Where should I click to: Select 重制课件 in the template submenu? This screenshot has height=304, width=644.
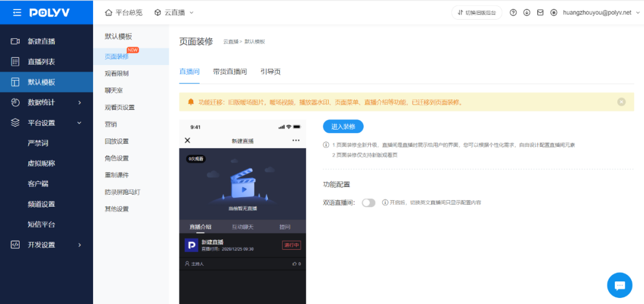[x=117, y=175]
